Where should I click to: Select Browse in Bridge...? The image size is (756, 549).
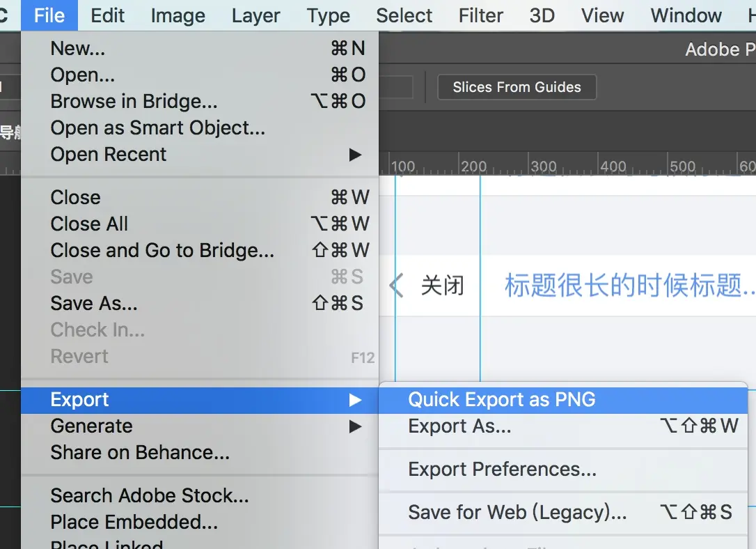(134, 102)
